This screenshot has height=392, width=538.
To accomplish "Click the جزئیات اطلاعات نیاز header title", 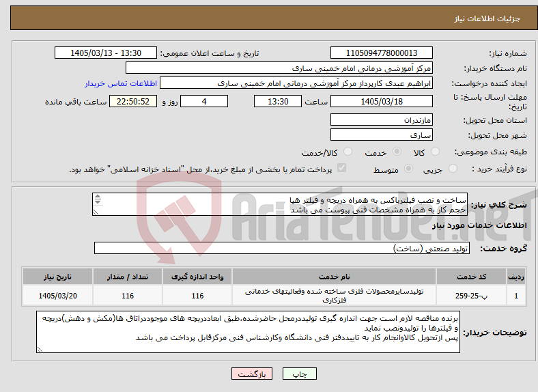I will pos(487,18).
